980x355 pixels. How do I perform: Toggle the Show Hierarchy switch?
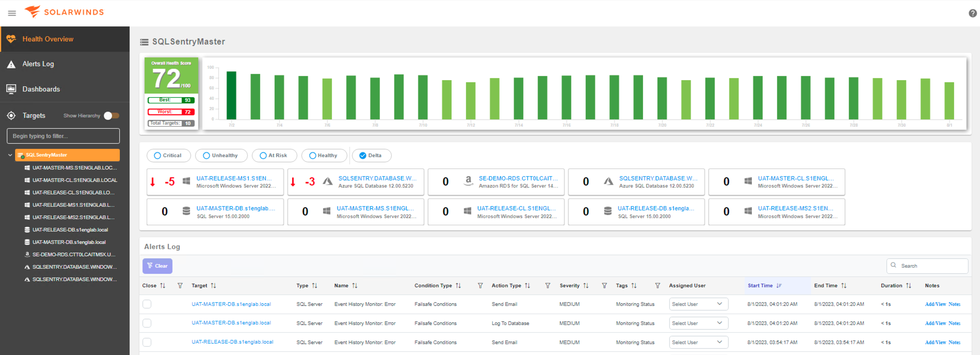111,116
